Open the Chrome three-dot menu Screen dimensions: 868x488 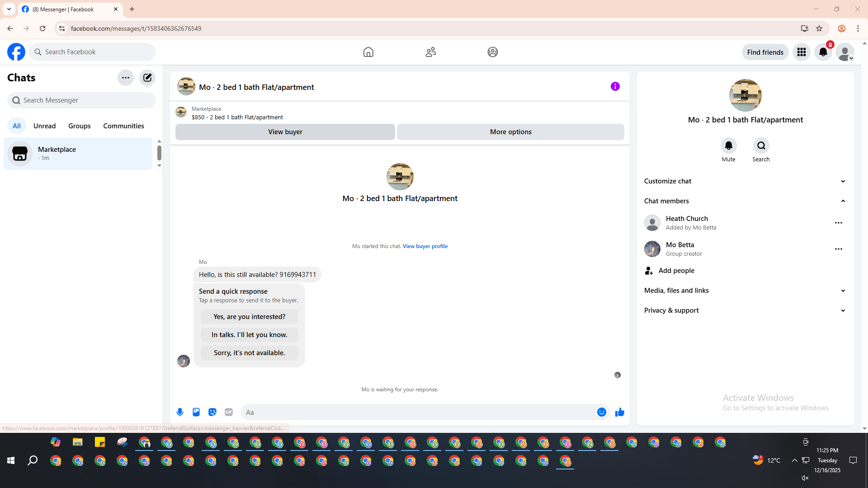coord(858,28)
